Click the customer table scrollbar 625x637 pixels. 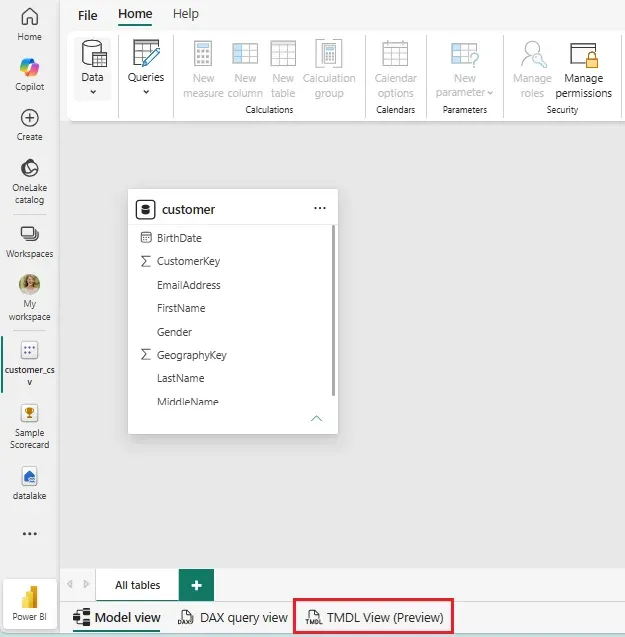pos(334,310)
